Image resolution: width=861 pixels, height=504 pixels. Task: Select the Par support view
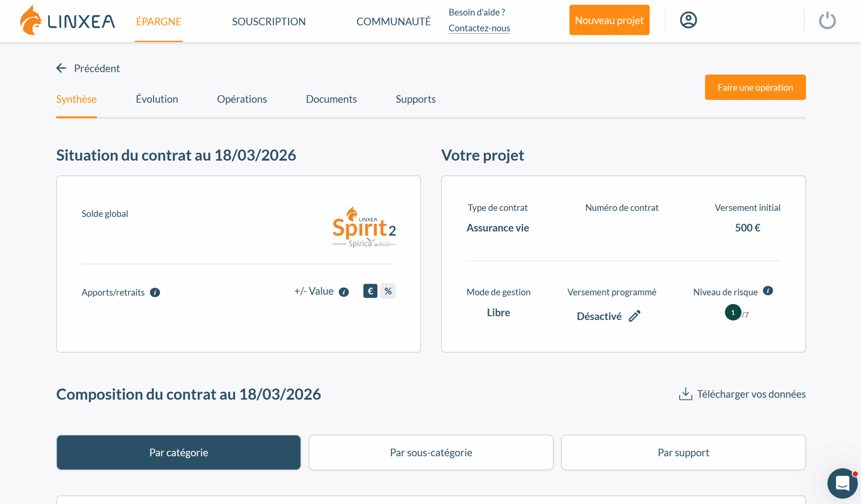point(683,452)
